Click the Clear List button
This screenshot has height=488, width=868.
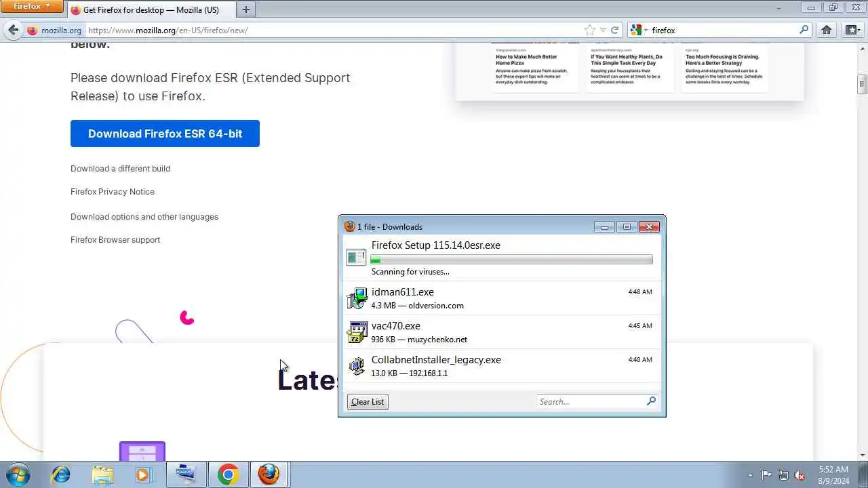point(368,402)
